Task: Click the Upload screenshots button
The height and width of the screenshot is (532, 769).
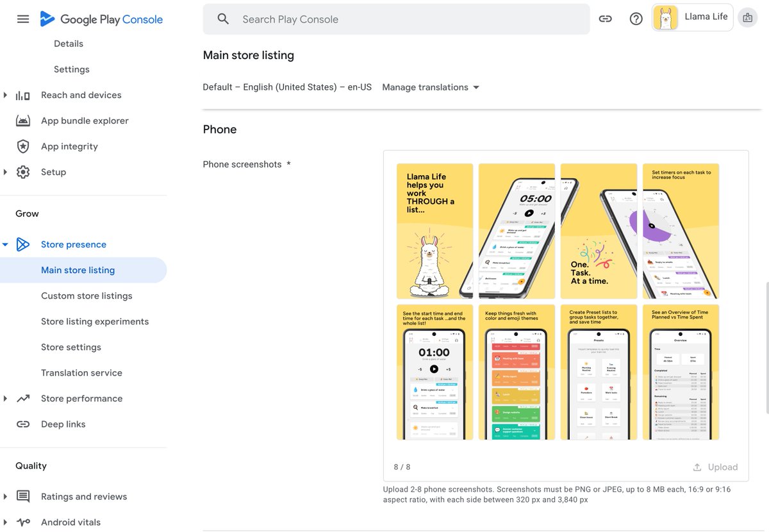Action: [x=715, y=467]
